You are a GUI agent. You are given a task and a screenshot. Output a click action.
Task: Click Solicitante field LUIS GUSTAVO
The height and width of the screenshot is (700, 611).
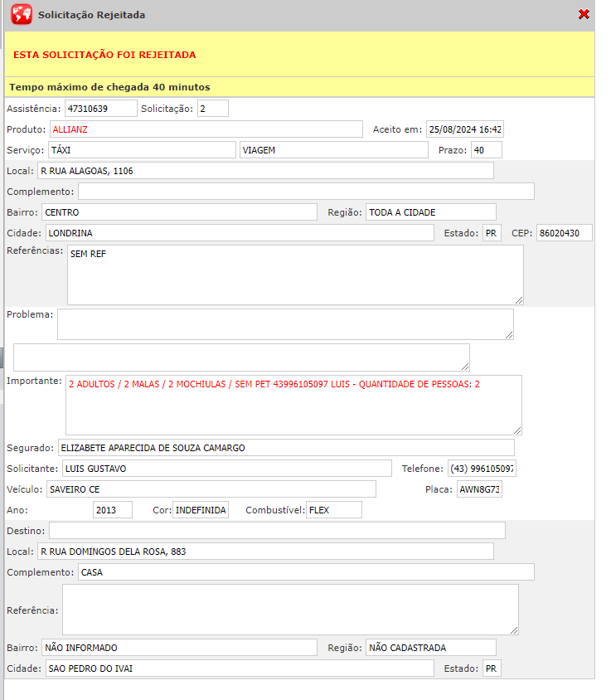point(226,469)
